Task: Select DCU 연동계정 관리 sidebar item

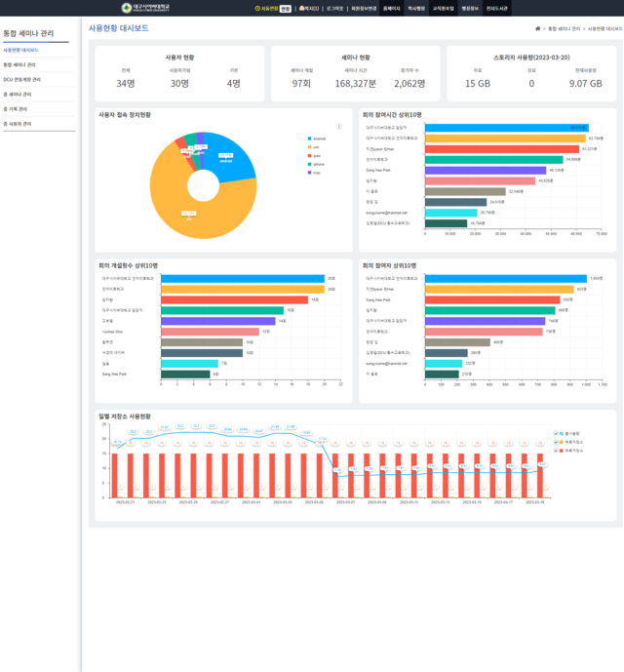Action: tap(22, 79)
